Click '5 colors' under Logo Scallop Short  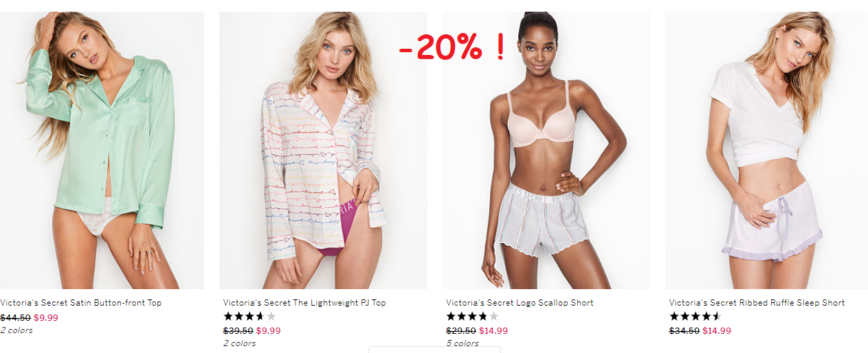pyautogui.click(x=463, y=343)
